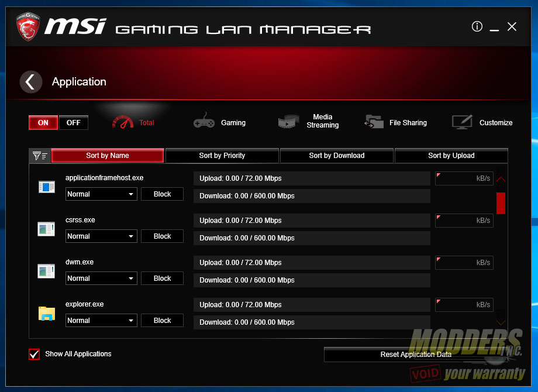Switch to the Gaming mode label

[x=233, y=122]
